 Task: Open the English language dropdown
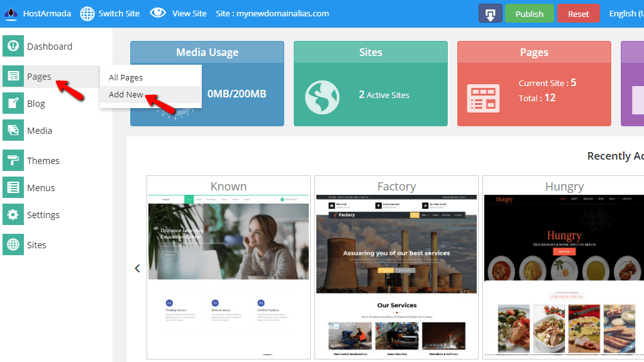coord(626,14)
